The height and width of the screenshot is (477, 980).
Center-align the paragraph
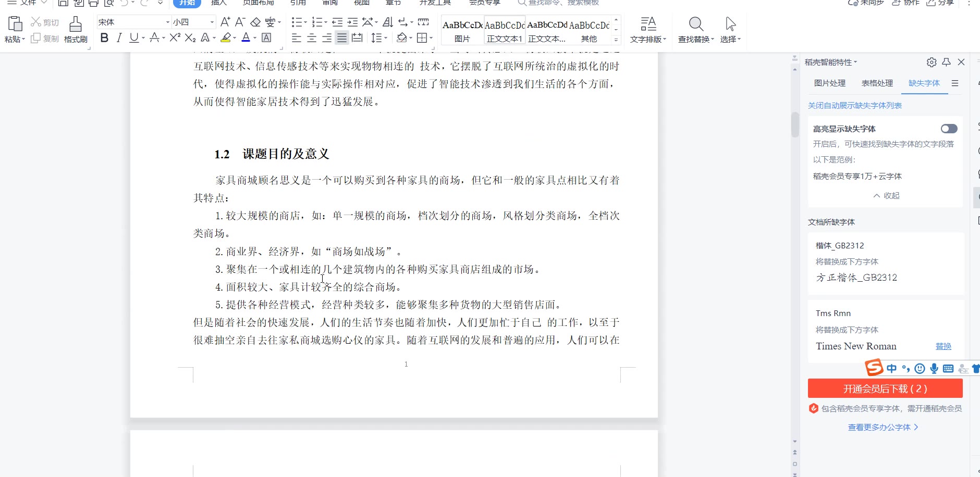click(x=312, y=37)
